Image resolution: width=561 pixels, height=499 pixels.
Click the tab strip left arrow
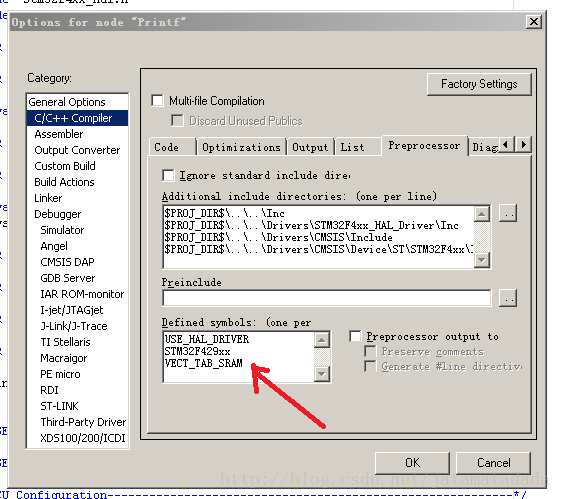[x=506, y=145]
